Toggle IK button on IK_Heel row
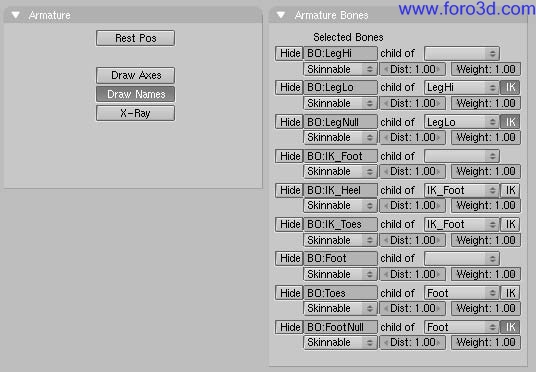The image size is (536, 372). tap(510, 190)
